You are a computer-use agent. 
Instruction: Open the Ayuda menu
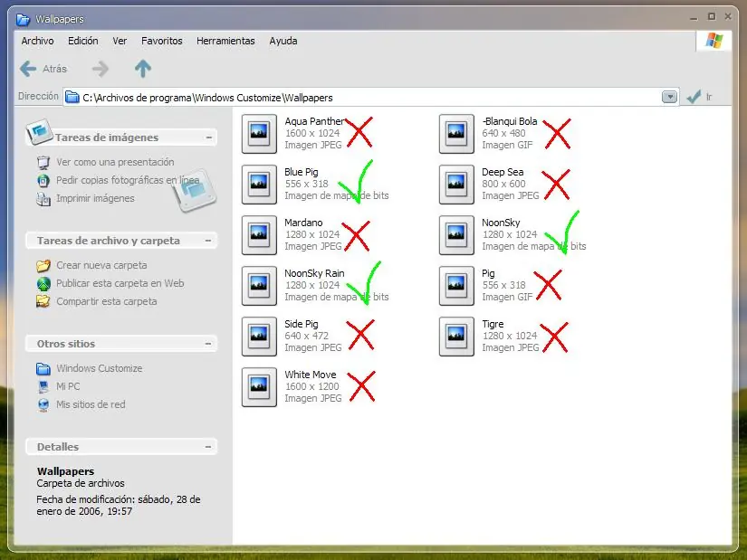(283, 41)
